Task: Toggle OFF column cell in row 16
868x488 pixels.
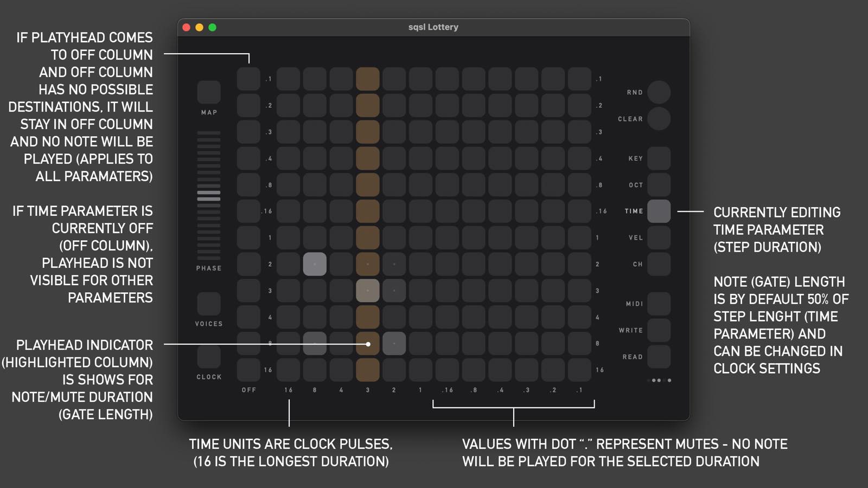Action: tap(248, 370)
